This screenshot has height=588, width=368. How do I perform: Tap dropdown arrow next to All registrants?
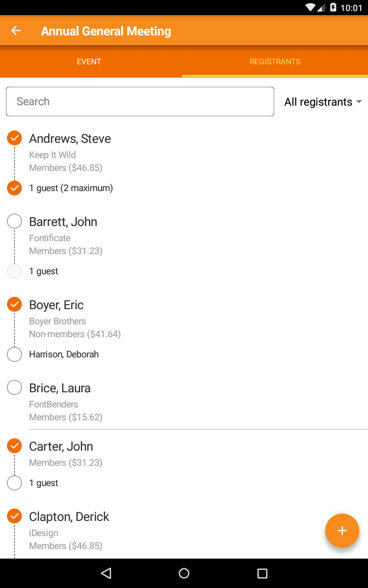pos(359,102)
